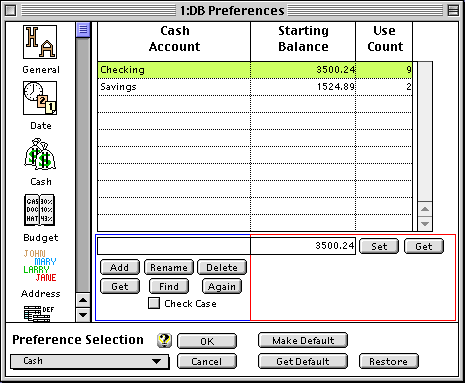
Task: Select the Checking account row
Action: (x=255, y=70)
